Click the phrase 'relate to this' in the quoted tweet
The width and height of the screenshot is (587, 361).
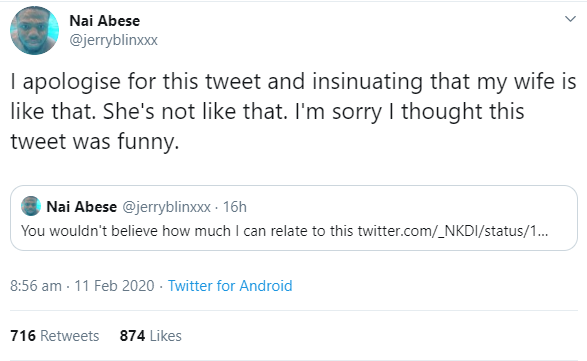pos(311,231)
